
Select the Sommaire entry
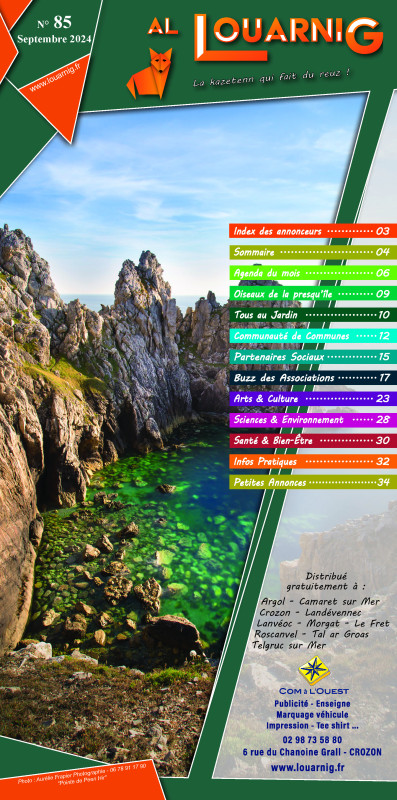(313, 252)
